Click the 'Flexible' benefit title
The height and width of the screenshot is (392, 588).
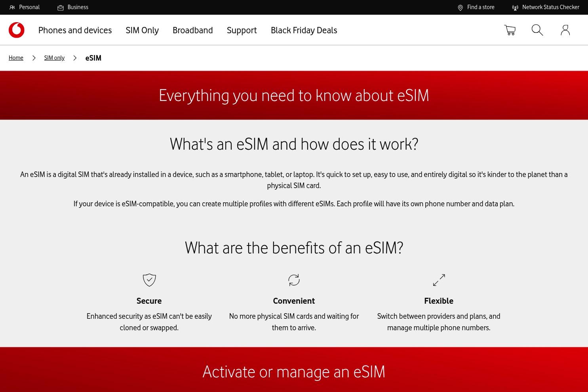click(x=439, y=301)
